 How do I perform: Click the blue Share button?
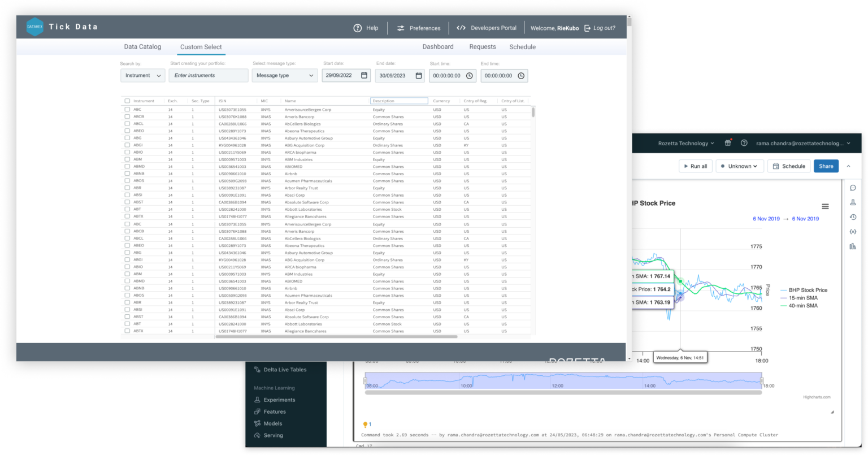point(826,166)
